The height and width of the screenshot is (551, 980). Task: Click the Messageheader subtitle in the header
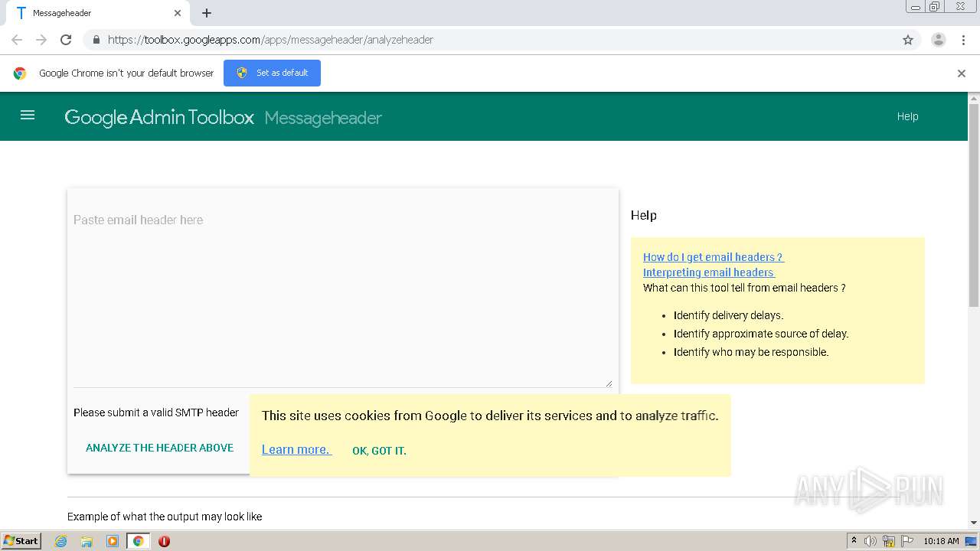(x=323, y=118)
